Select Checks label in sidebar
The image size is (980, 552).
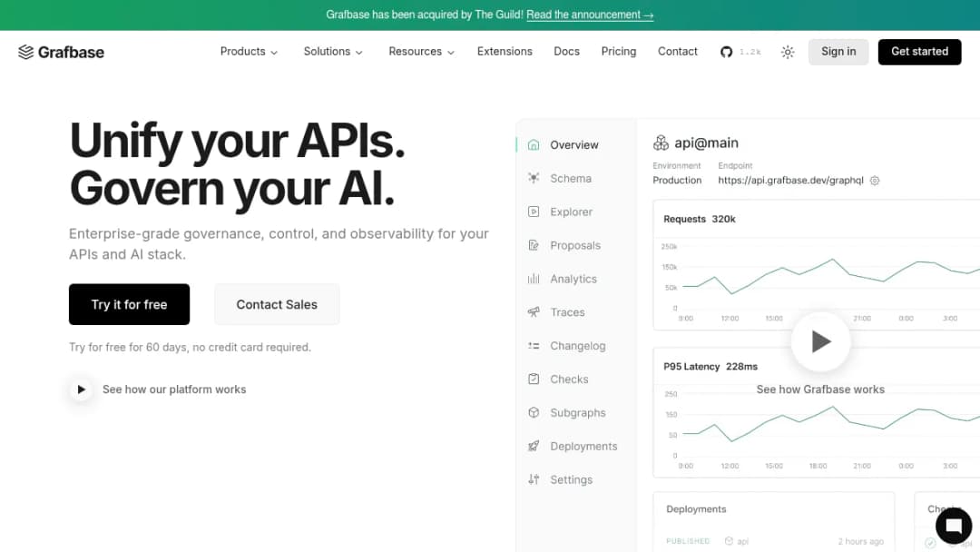click(x=569, y=379)
